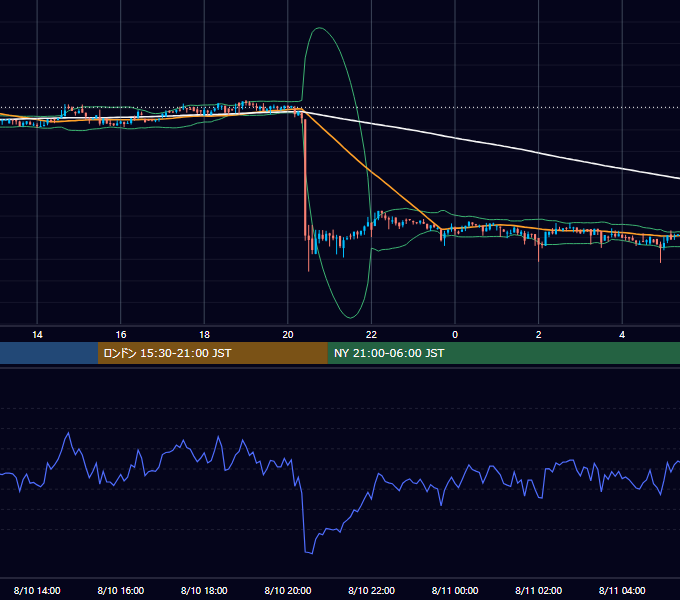Click the 8/11 04:00 label on indicator axis
The image size is (680, 600).
pyautogui.click(x=622, y=590)
